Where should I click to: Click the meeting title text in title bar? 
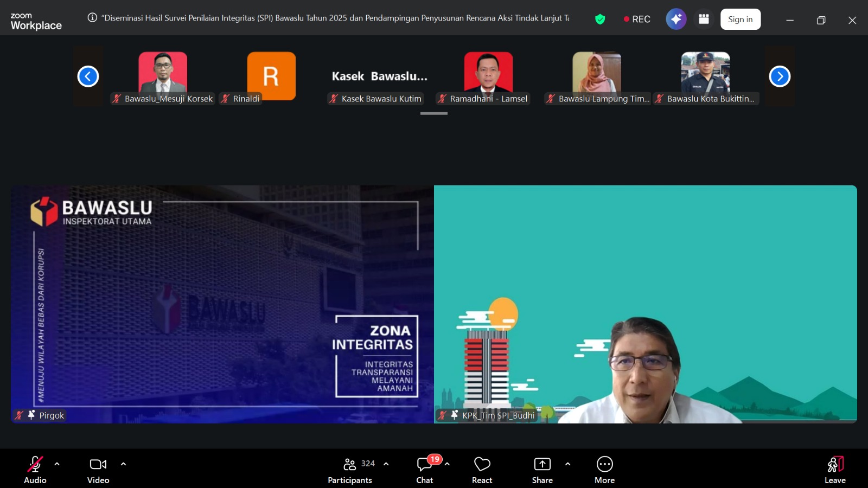click(336, 18)
